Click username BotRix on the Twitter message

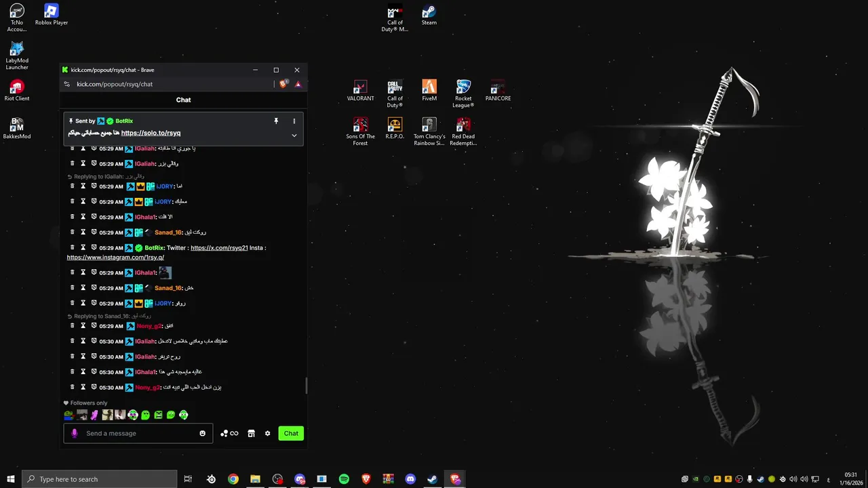[155, 248]
